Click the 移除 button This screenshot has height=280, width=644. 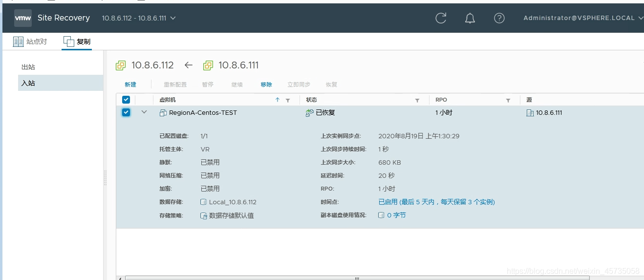[266, 85]
